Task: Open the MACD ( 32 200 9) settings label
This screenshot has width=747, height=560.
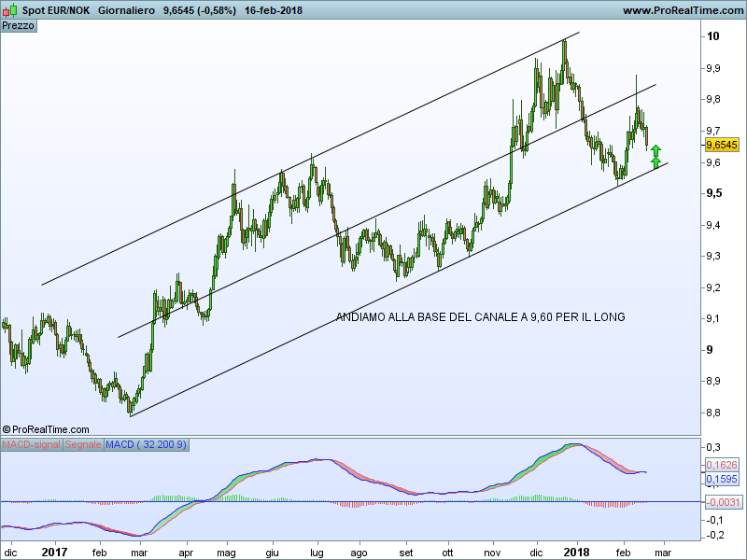Action: (146, 444)
